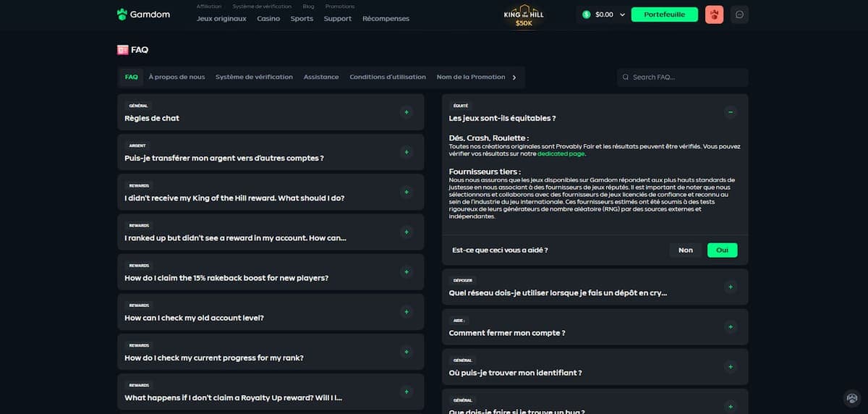Screen dimensions: 868x414
Task: Click the Gamdom logo
Action: (x=143, y=14)
